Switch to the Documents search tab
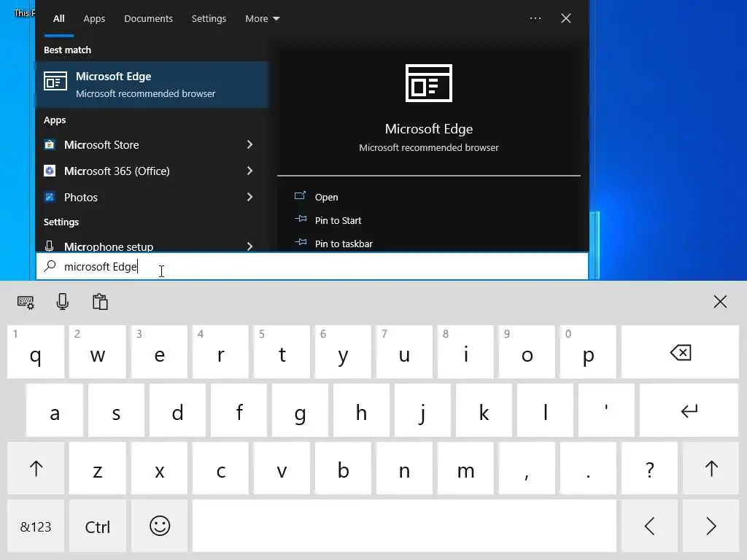Screen dimensions: 747x560 click(148, 18)
